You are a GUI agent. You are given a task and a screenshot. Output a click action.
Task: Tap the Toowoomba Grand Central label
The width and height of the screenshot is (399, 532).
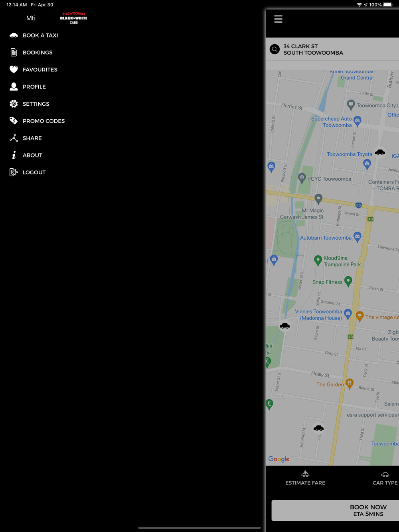[352, 75]
